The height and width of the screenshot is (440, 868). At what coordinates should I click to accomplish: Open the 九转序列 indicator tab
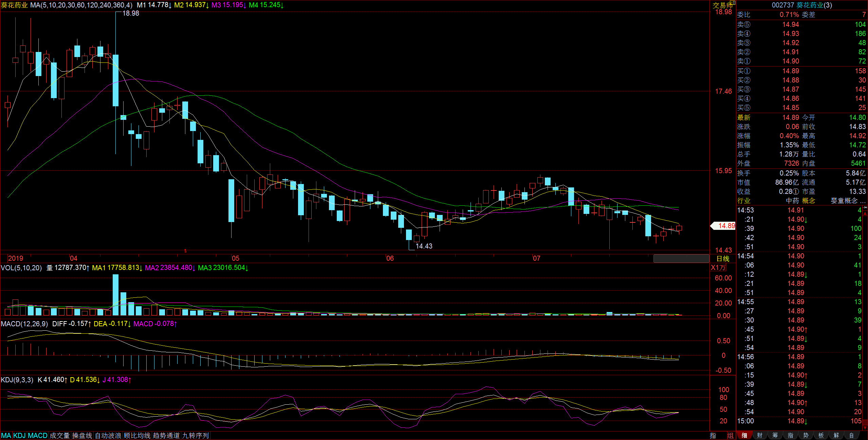pyautogui.click(x=196, y=436)
